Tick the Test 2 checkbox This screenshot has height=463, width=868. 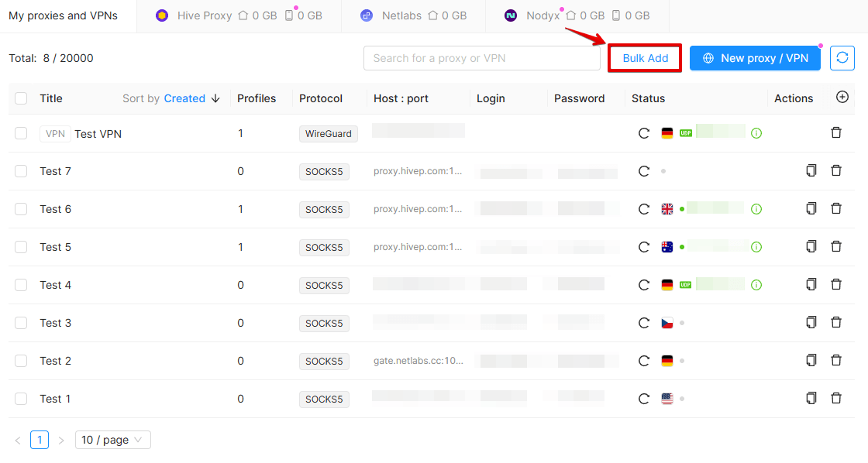click(x=21, y=361)
